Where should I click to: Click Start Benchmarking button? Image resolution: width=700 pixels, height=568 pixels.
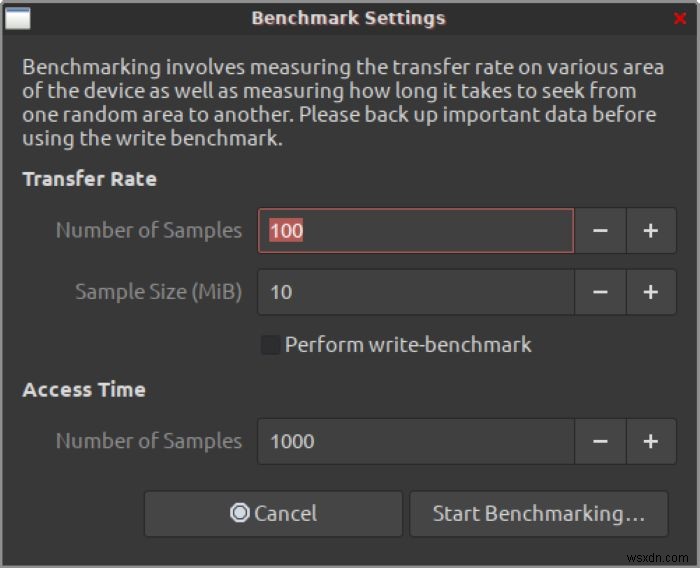(538, 513)
